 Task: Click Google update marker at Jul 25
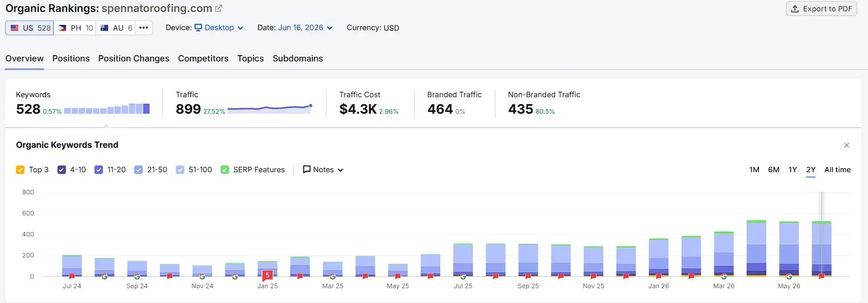(x=463, y=276)
